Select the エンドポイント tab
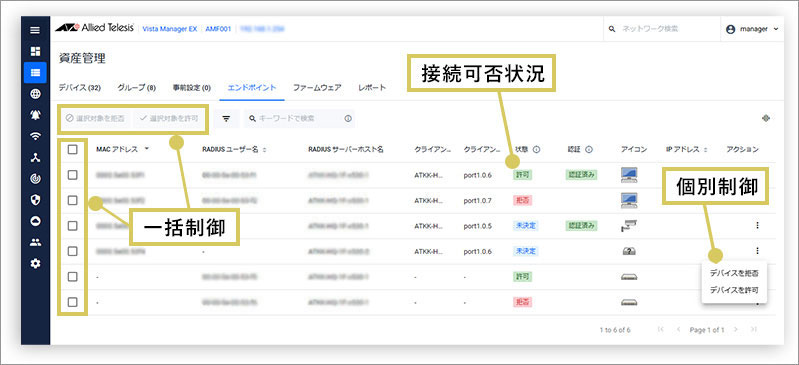799x365 pixels. [x=252, y=88]
